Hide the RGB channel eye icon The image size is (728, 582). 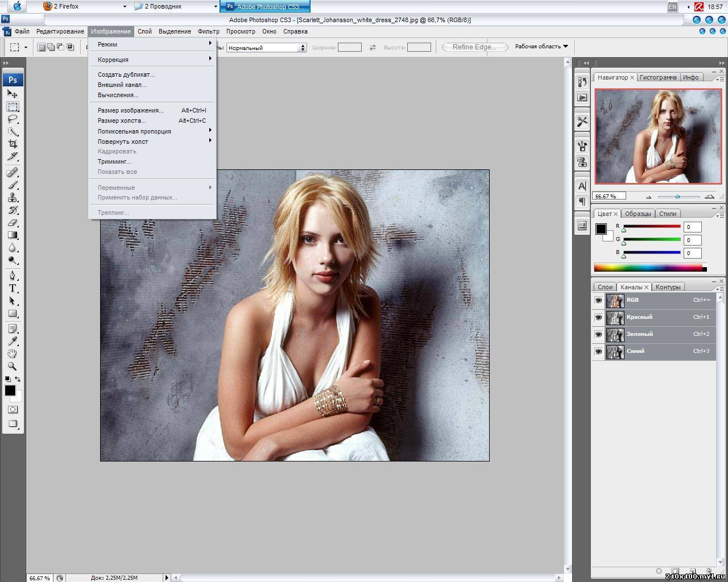(x=598, y=300)
